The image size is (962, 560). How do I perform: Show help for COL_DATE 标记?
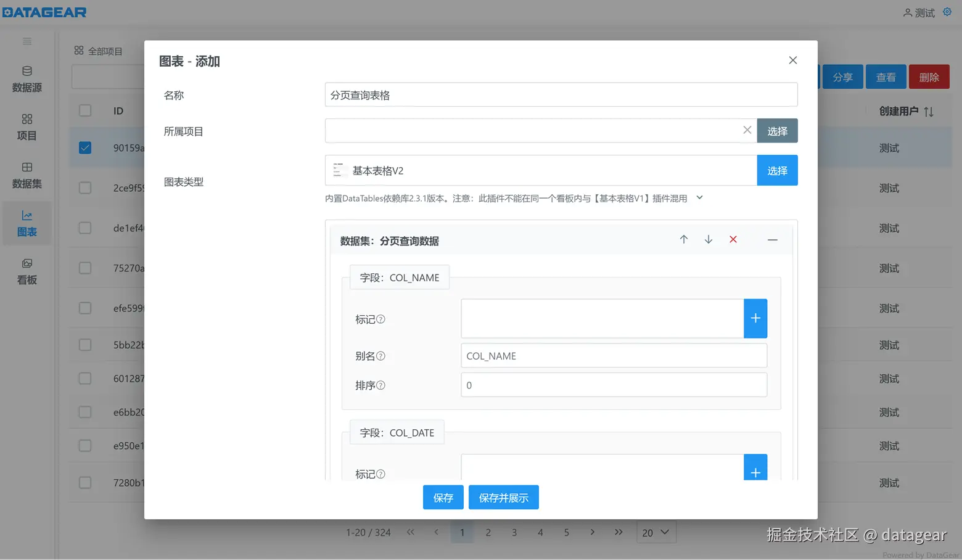(380, 474)
